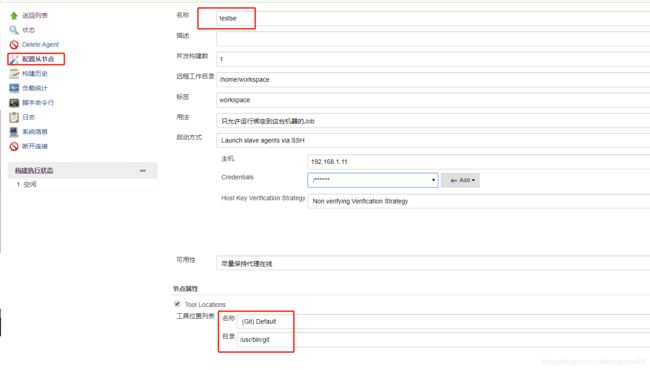The width and height of the screenshot is (650, 370).
Task: Click the 配置从节点 tools icon
Action: (14, 59)
